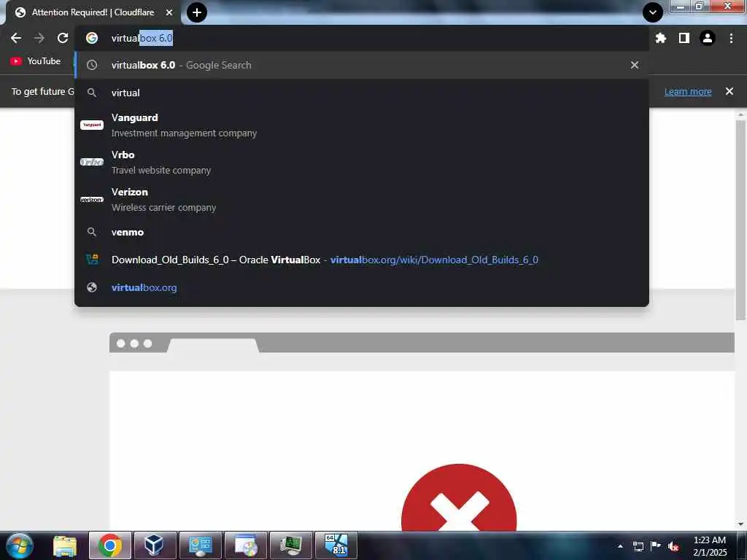
Task: Click in the address bar text field
Action: coord(362,38)
